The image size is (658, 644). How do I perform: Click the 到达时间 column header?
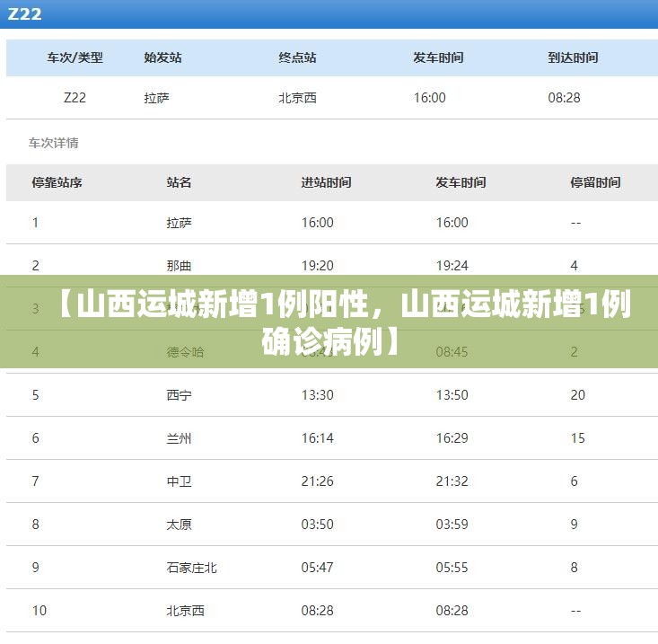point(573,57)
